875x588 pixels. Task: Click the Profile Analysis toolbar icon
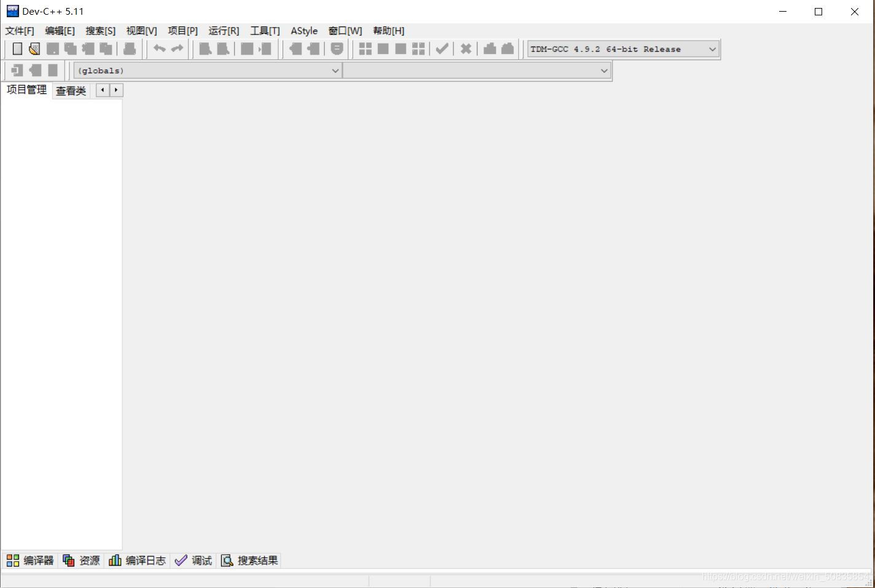[490, 49]
